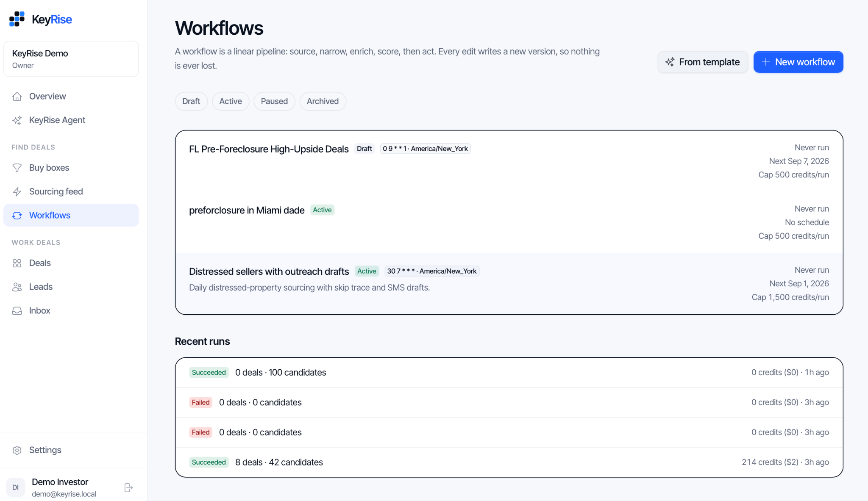Click the schedule badge '0 9 * * 1 · America/New_York'
Viewport: 868px width, 501px height.
point(425,149)
